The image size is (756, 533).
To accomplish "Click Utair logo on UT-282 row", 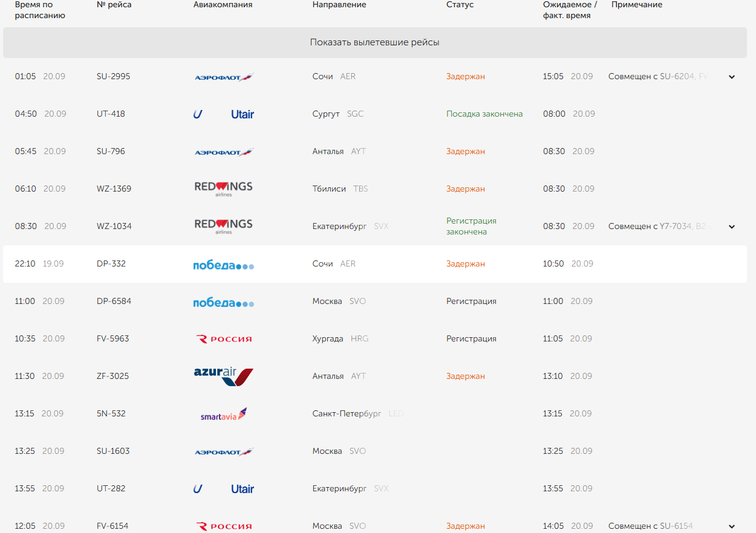I will [x=224, y=489].
